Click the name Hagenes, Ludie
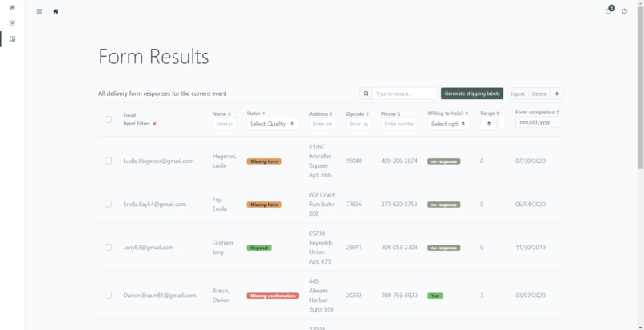This screenshot has width=644, height=330. 225,161
